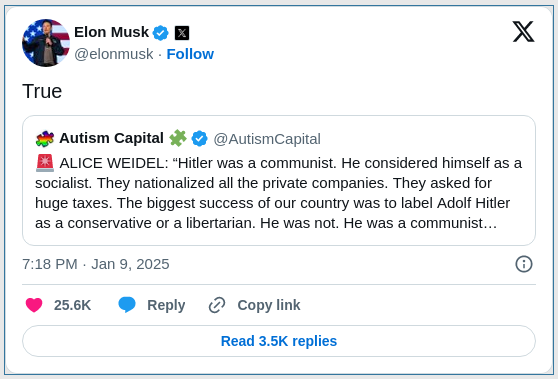558x379 pixels.
Task: Click the blue verified badge beside Elon Musk
Action: point(160,33)
